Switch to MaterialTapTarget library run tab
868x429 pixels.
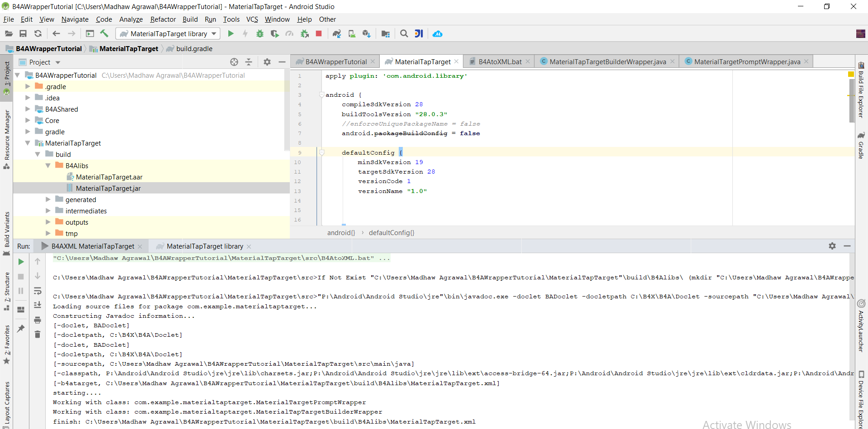(x=205, y=246)
